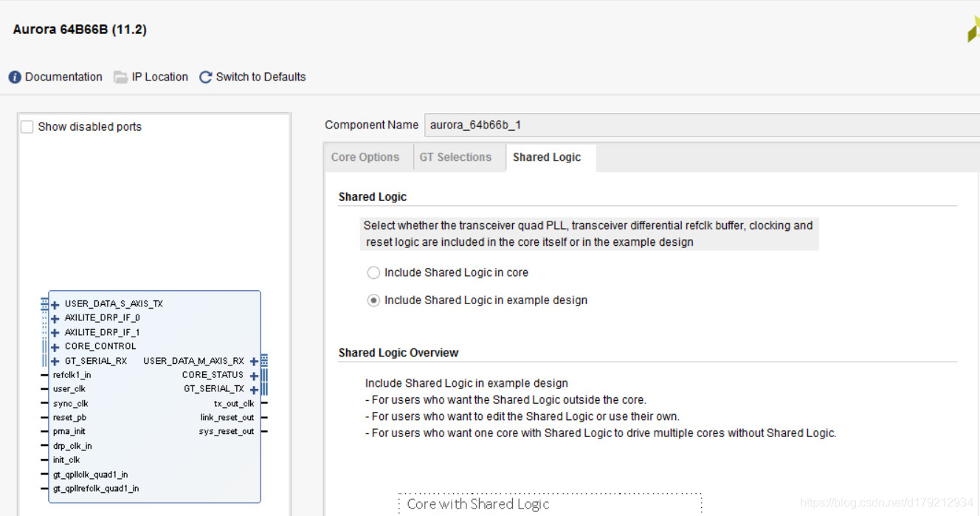980x516 pixels.
Task: Click the Core with Shared Logic diagram box
Action: [x=550, y=505]
